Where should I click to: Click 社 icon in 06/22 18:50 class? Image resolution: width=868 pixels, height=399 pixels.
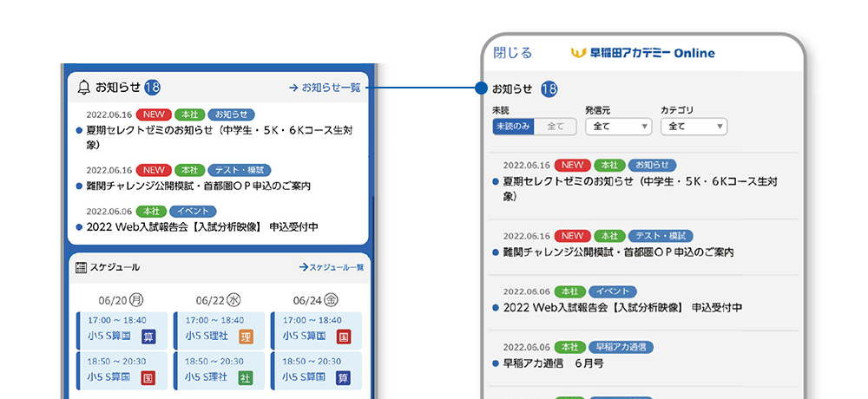[x=246, y=377]
